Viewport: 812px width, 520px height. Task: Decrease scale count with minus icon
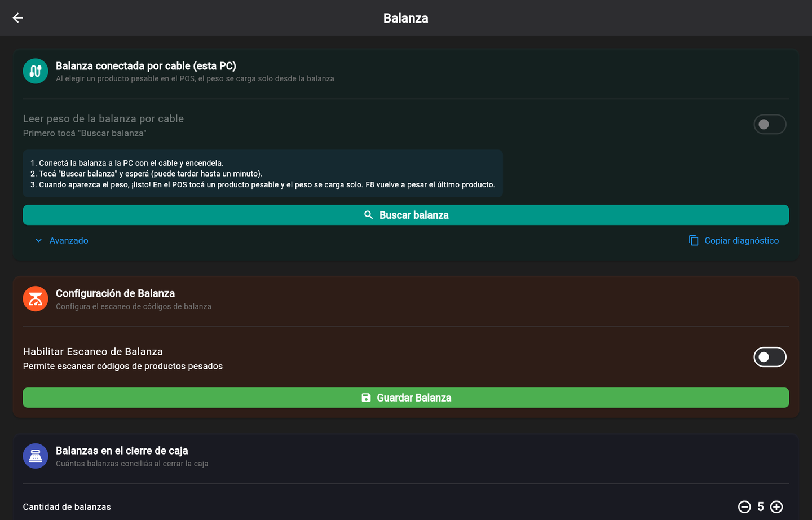tap(744, 507)
